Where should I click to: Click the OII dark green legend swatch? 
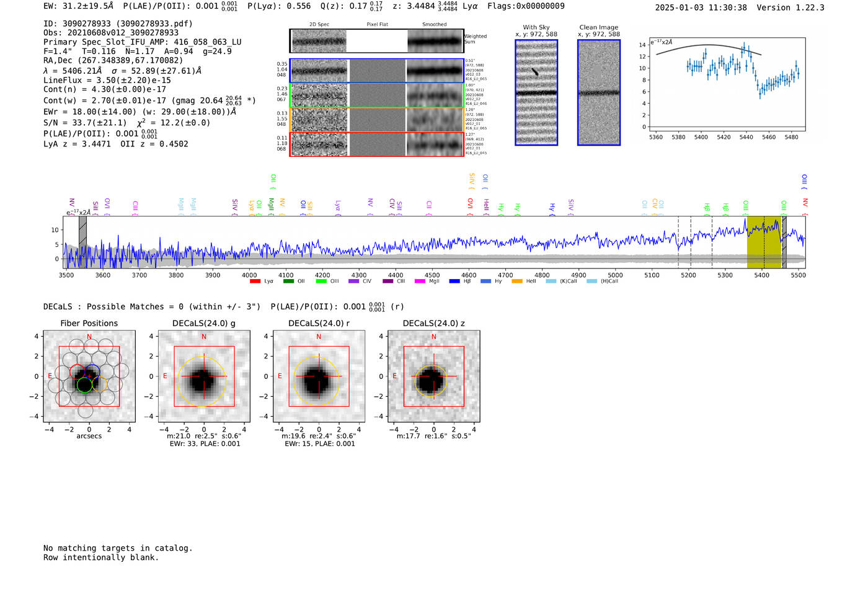pos(288,282)
